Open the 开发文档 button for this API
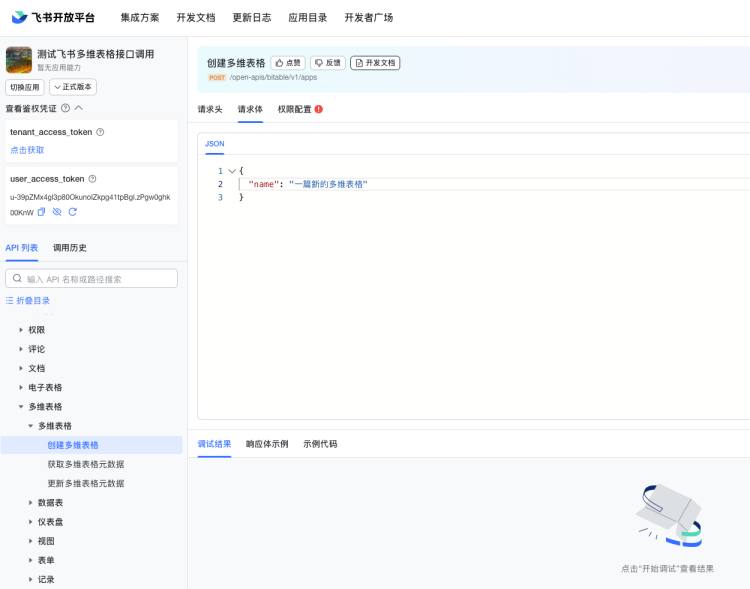The height and width of the screenshot is (589, 750). tap(375, 63)
